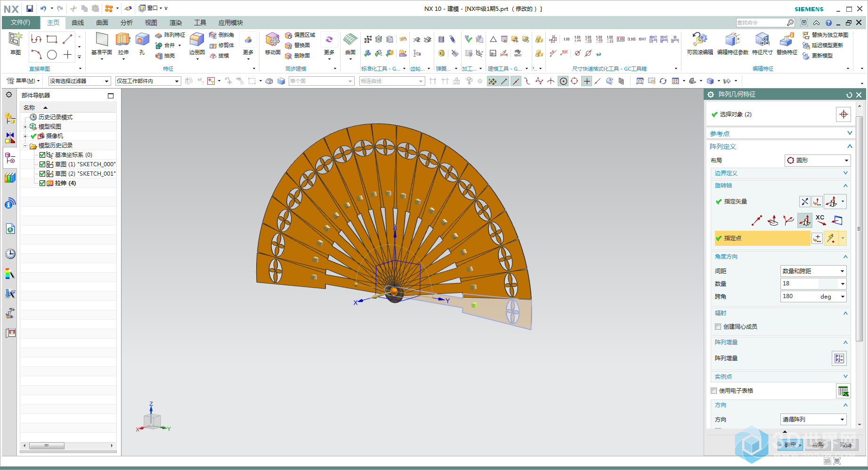Image resolution: width=868 pixels, height=470 pixels.
Task: Click 延迟模型更新 button
Action: pos(823,45)
